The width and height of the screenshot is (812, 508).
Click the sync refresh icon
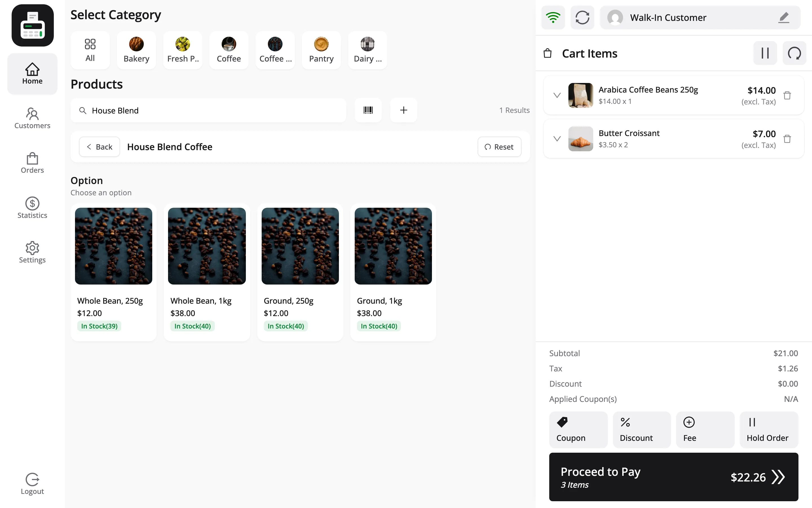582,17
